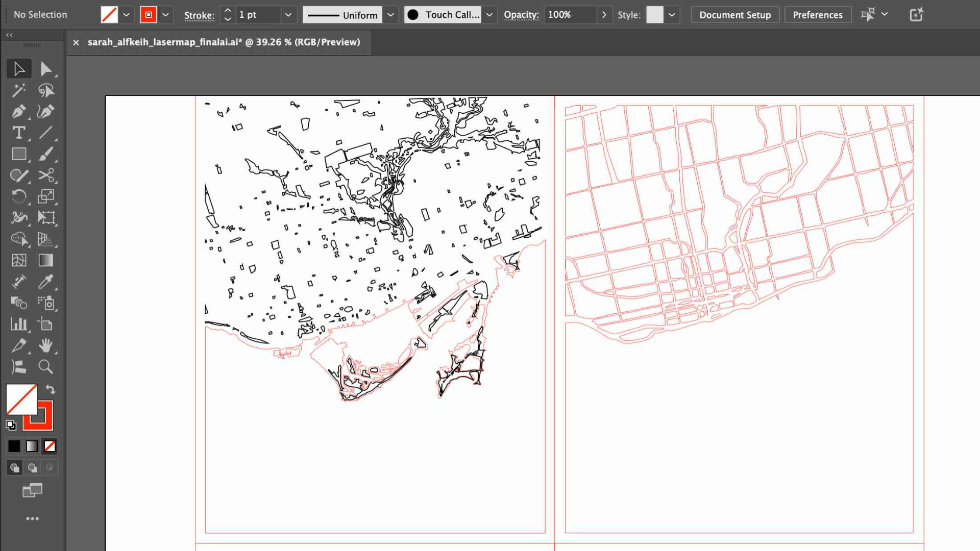980x551 pixels.
Task: Switch fill to gradient mode
Action: [x=32, y=446]
